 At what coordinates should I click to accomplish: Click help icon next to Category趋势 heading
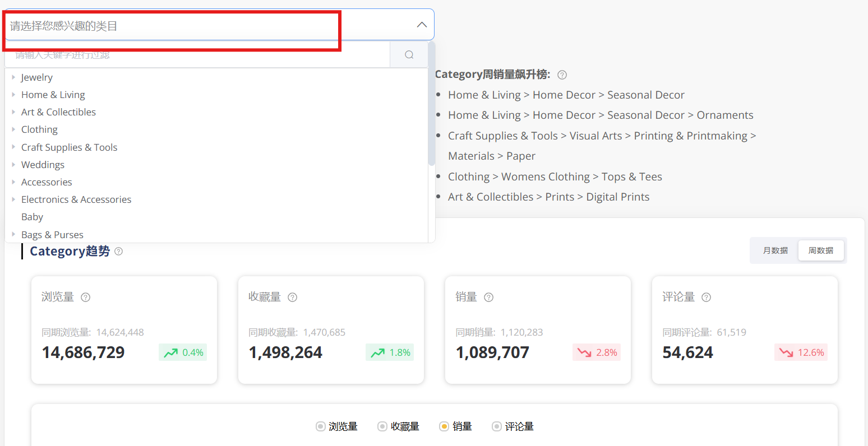[x=118, y=252]
